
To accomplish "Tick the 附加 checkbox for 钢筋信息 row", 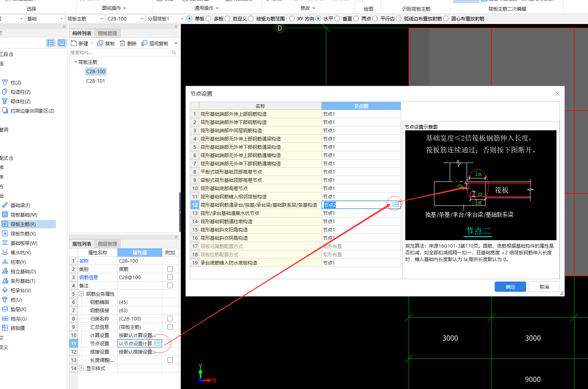I will [x=170, y=277].
